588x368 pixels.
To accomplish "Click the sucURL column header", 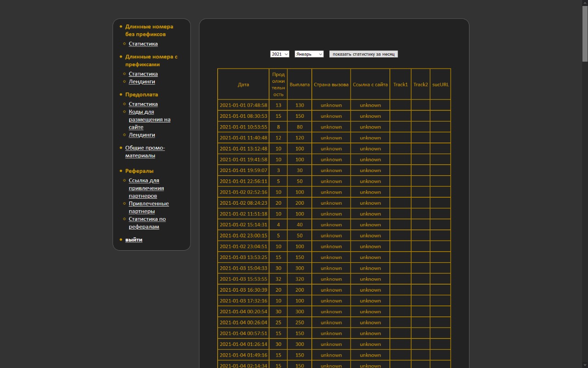I will (440, 85).
